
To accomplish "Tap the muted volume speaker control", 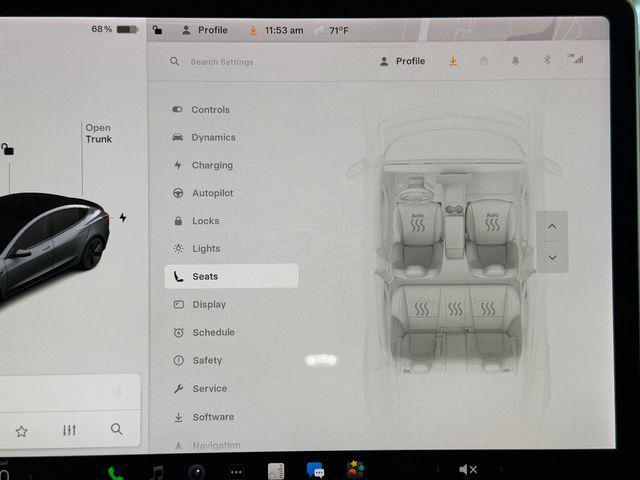I will [x=467, y=470].
